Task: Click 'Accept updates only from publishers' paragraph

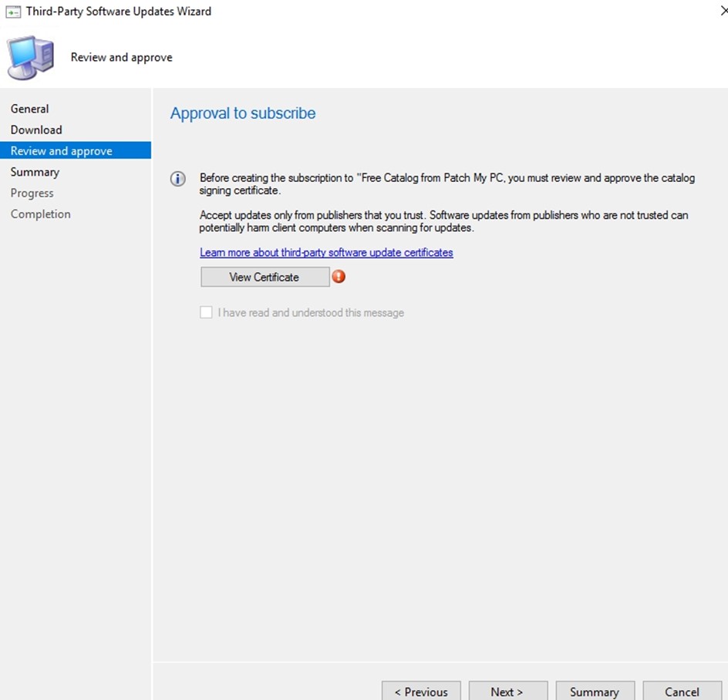Action: (x=444, y=221)
